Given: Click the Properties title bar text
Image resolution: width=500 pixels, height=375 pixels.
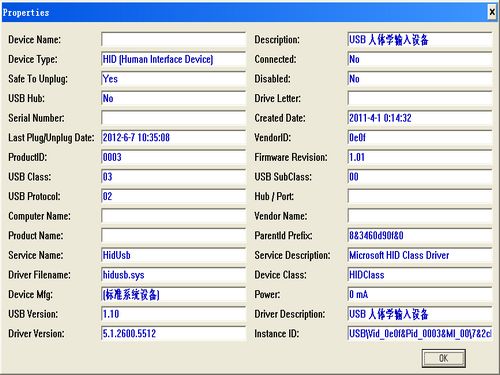Looking at the screenshot, I should [26, 13].
